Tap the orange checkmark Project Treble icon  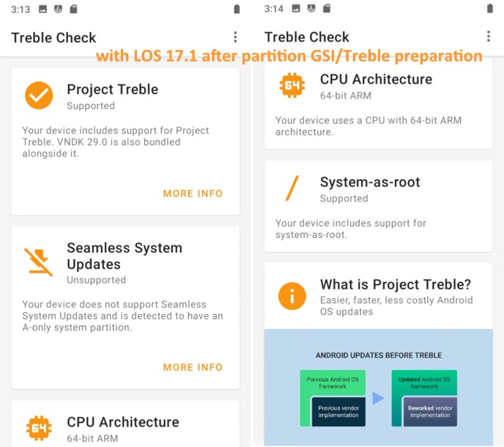[39, 95]
